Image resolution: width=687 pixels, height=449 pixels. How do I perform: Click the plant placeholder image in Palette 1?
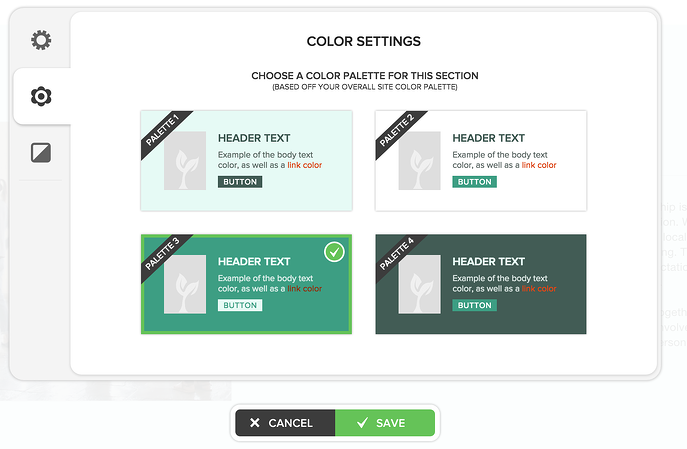click(x=185, y=160)
